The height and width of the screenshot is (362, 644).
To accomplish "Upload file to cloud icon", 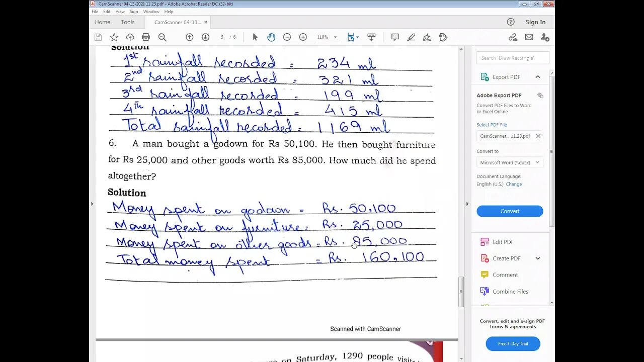I will coord(130,37).
